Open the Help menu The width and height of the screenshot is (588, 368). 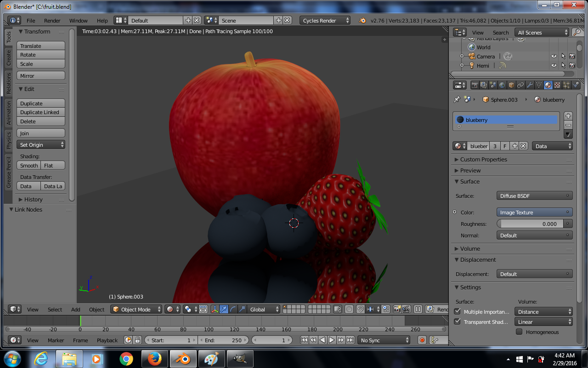(102, 20)
